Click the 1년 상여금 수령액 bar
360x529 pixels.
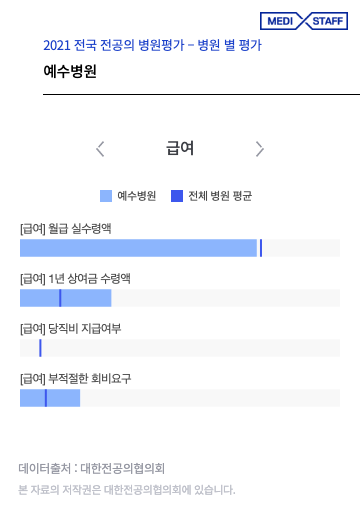180,298
